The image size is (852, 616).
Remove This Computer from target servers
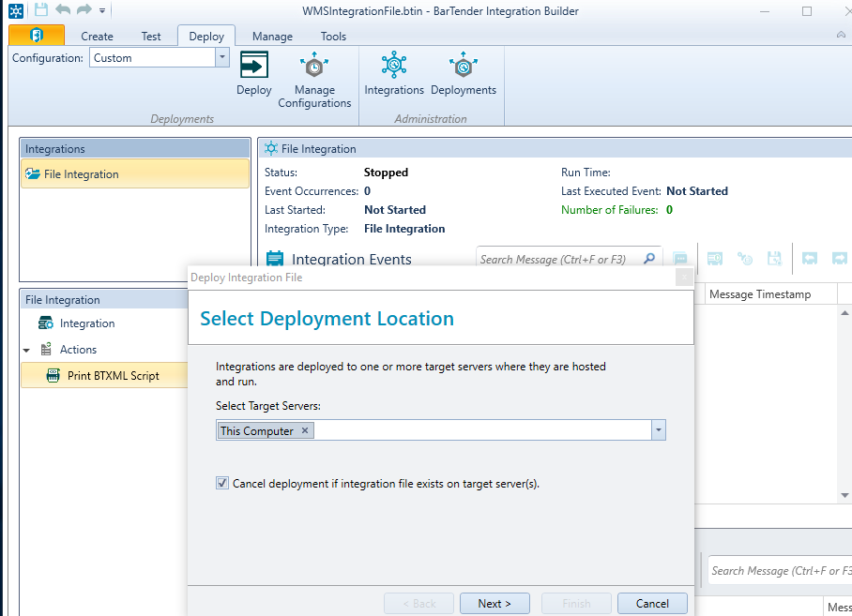[x=305, y=430]
